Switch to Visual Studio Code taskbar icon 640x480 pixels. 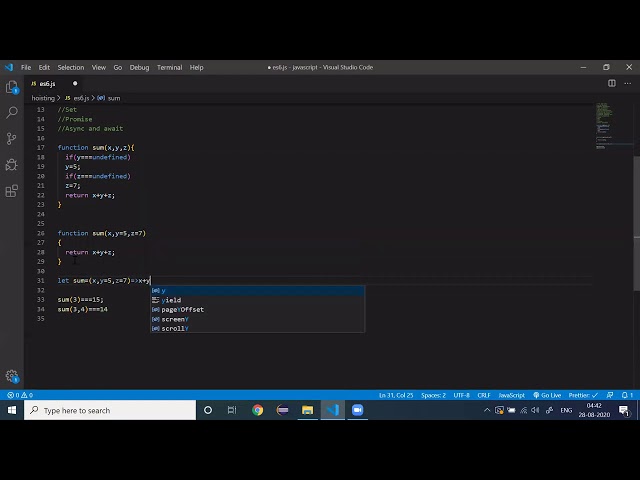point(333,410)
